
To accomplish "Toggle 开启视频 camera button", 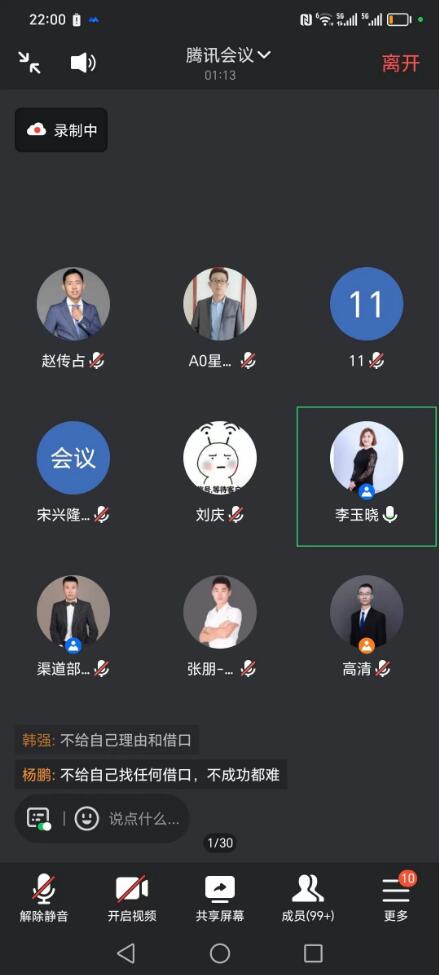I will tap(132, 898).
